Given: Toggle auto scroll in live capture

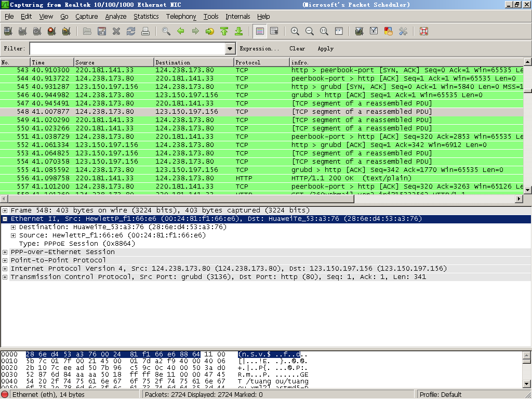Looking at the screenshot, I should click(x=274, y=32).
